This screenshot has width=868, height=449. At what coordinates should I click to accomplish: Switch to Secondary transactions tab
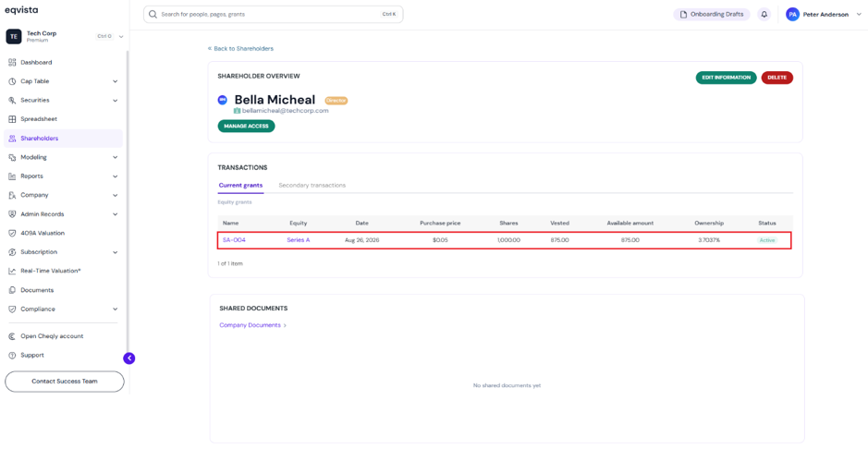point(312,186)
